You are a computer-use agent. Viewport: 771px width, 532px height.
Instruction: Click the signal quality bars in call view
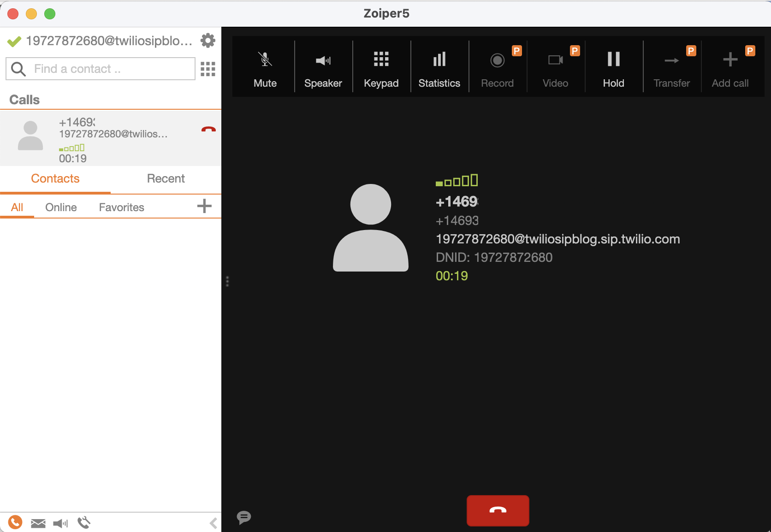(457, 180)
